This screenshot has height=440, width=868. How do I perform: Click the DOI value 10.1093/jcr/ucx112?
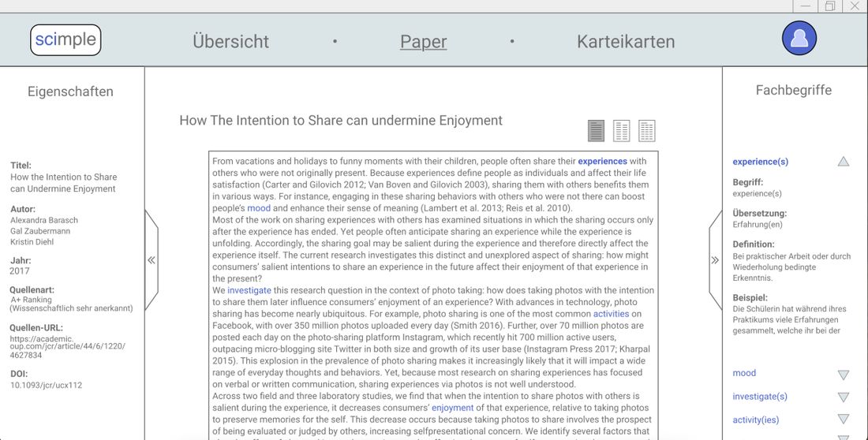(x=46, y=386)
